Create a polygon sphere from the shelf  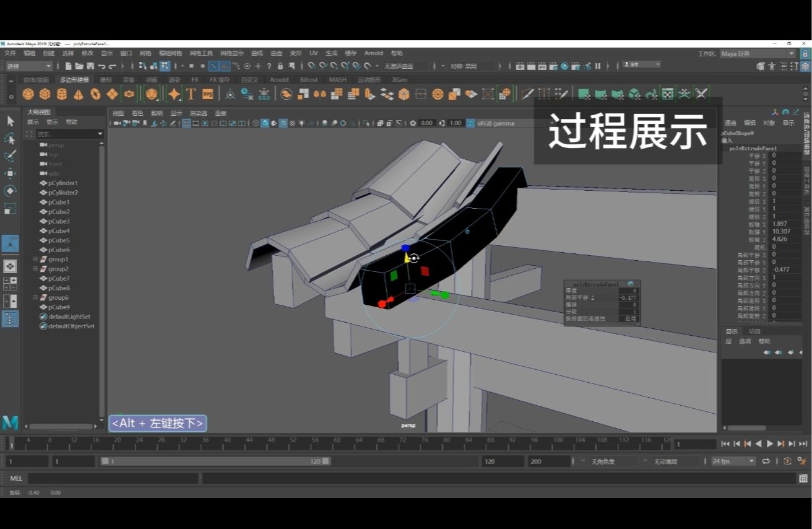coord(29,93)
